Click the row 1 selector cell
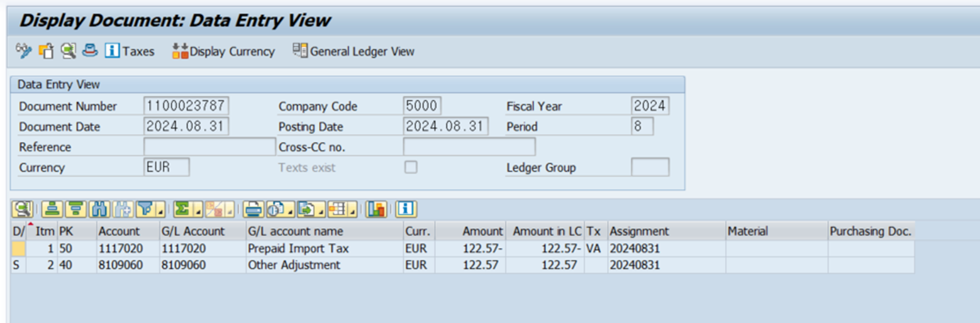The image size is (980, 323). 19,248
